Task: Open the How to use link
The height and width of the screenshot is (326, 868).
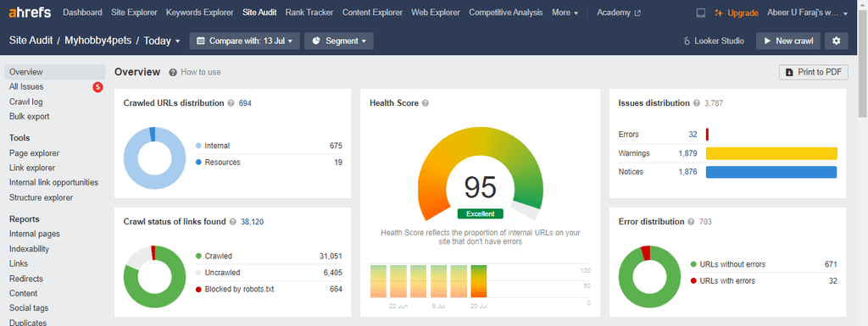Action: (195, 72)
